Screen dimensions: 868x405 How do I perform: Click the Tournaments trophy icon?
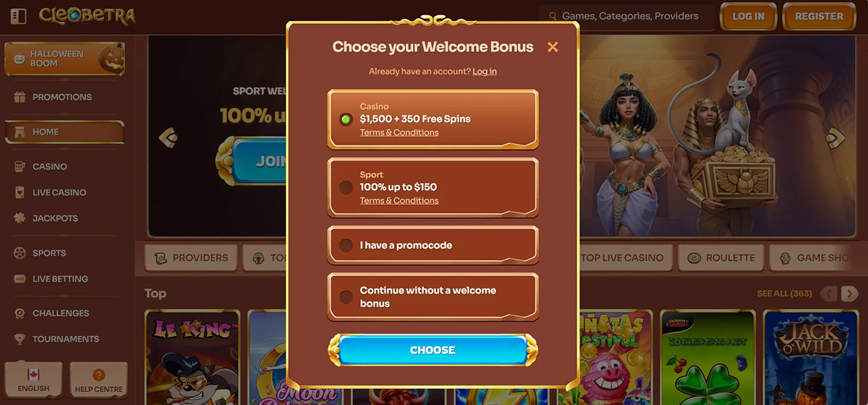(x=20, y=338)
